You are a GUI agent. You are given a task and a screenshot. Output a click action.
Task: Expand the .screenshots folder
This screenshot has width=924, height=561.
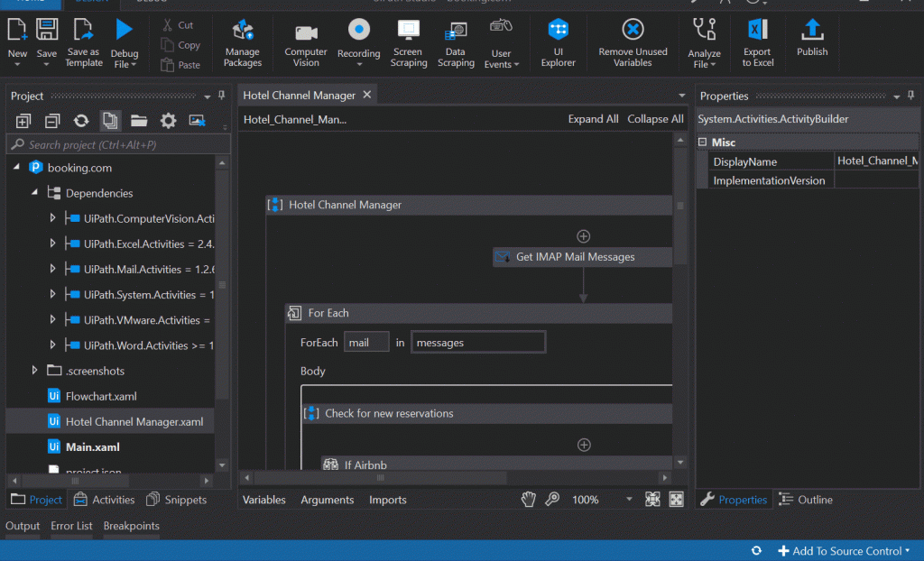(34, 370)
